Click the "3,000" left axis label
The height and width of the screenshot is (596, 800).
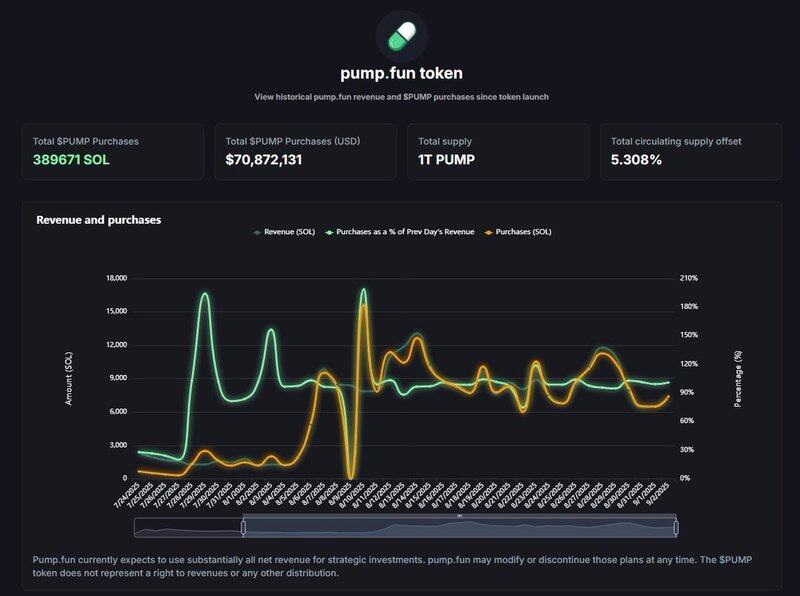point(118,445)
